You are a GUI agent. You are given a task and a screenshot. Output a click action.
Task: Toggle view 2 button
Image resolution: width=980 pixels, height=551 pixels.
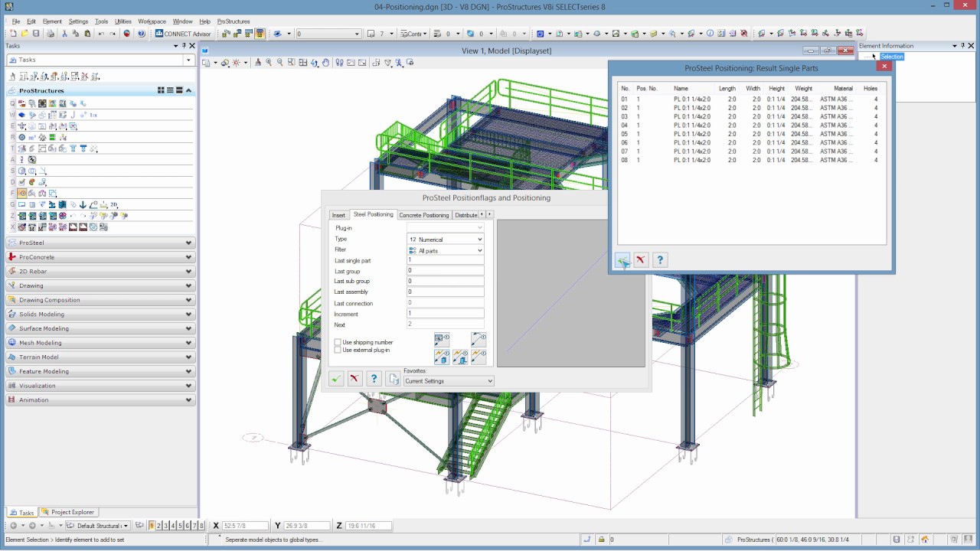(159, 526)
